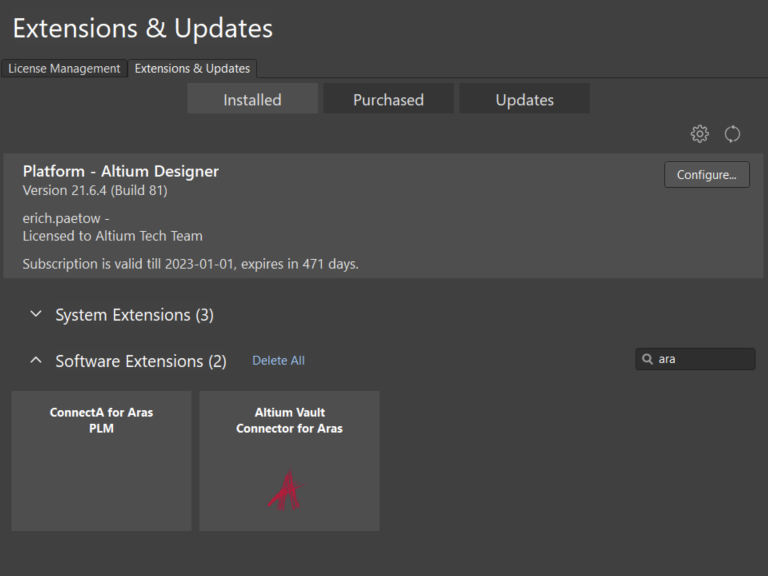Screen dimensions: 768x576
Task: Show the Installed extensions view
Action: [x=252, y=100]
